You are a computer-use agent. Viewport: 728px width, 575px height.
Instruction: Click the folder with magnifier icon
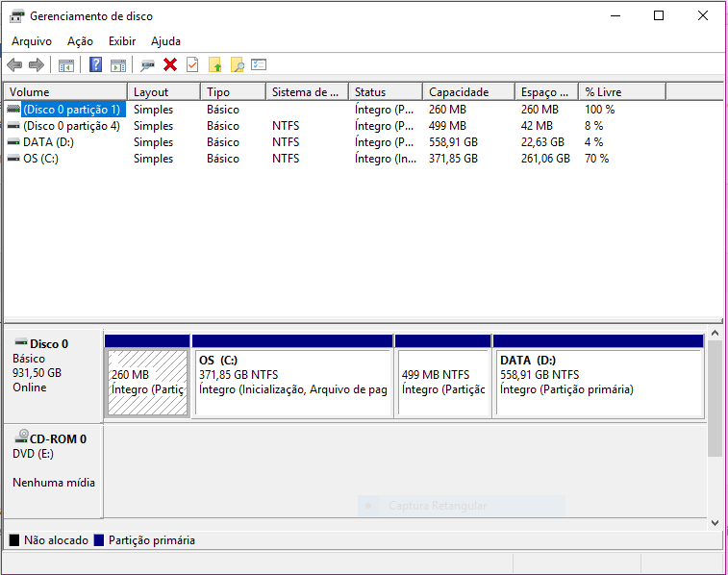238,65
